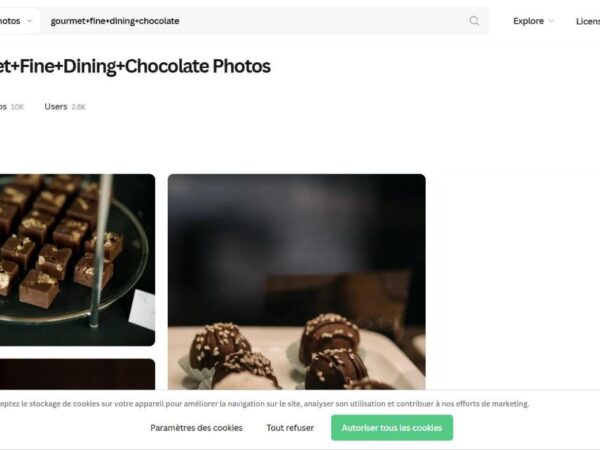Click the blank placeholder card right of truffles
The image size is (600, 450).
518,282
